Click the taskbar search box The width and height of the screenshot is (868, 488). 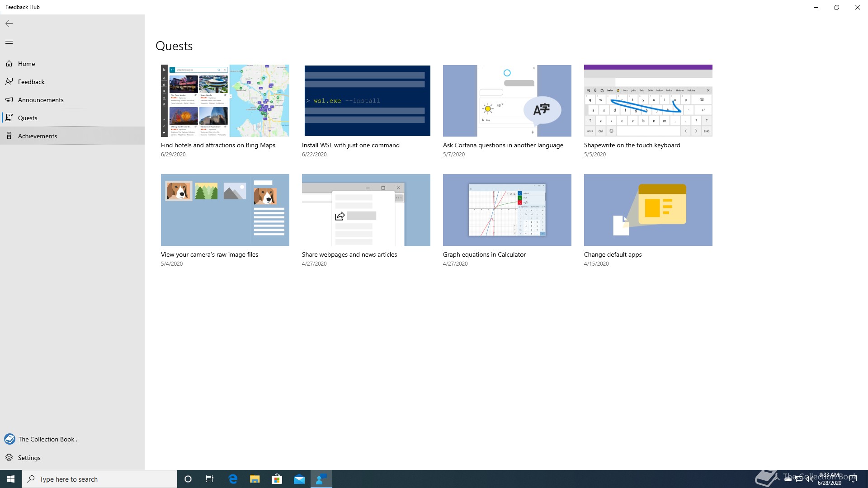(99, 479)
